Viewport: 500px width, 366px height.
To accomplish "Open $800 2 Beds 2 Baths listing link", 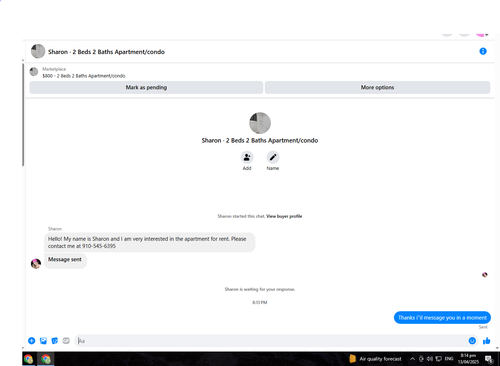I will point(84,76).
